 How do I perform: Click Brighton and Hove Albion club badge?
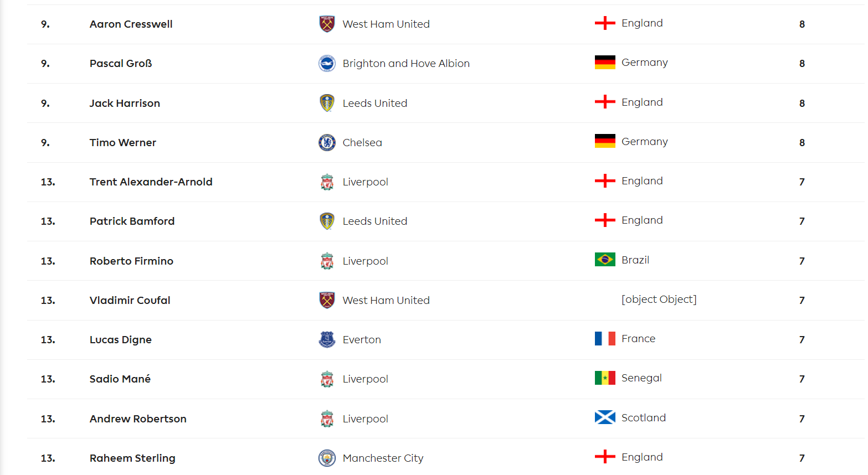327,63
